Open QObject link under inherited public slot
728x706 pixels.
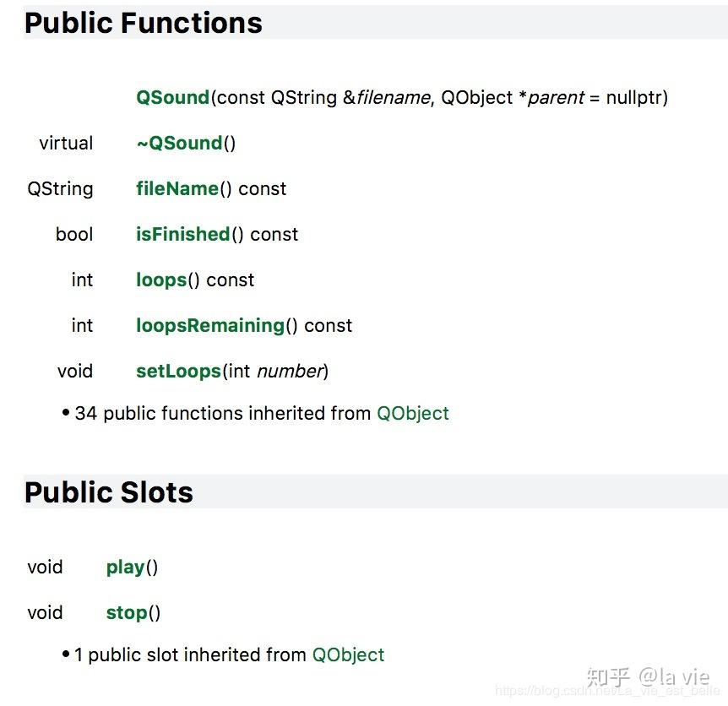coord(348,655)
